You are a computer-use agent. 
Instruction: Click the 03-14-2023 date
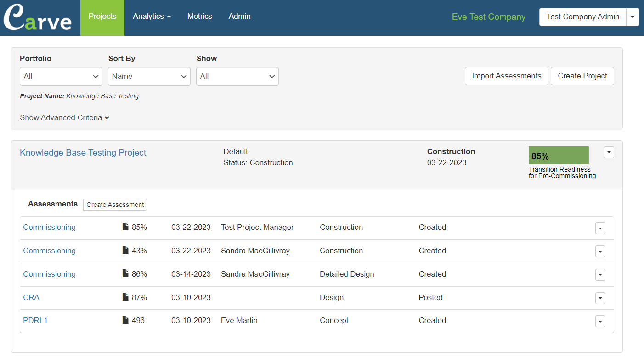pyautogui.click(x=191, y=274)
